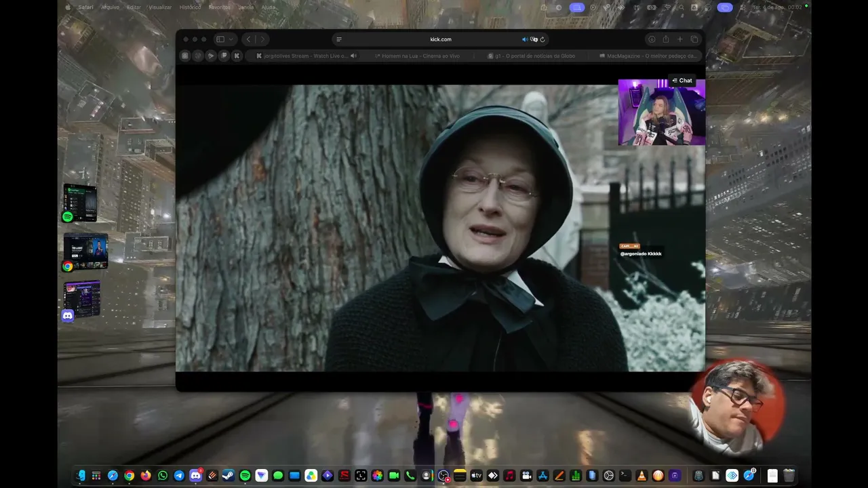Click the streamer webcam overlay thumbnail
The width and height of the screenshot is (868, 488).
(661, 113)
